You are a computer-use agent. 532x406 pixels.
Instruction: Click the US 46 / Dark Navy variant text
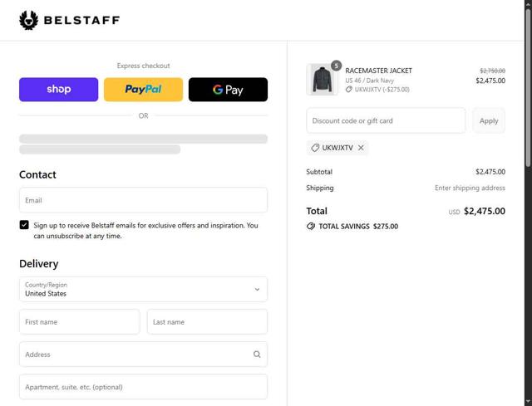(369, 81)
